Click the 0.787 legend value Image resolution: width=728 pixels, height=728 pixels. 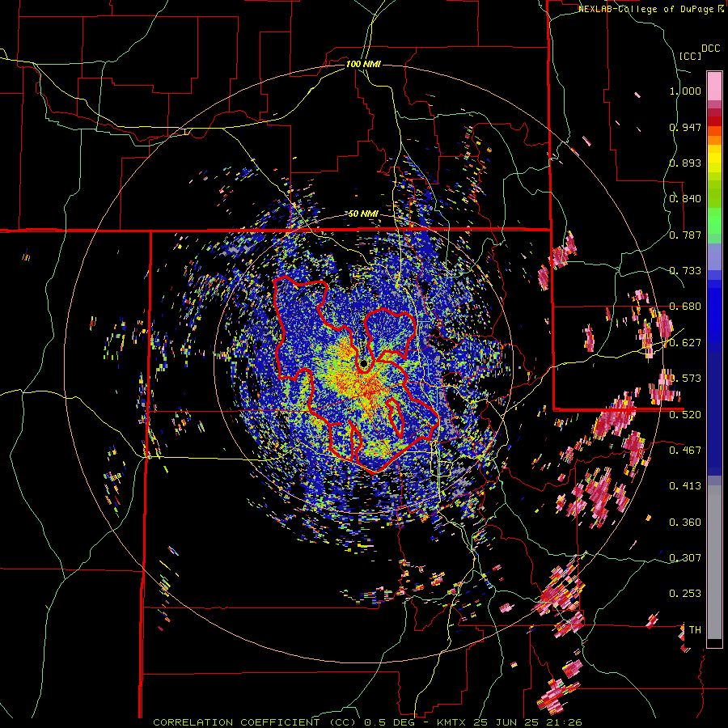(x=685, y=235)
